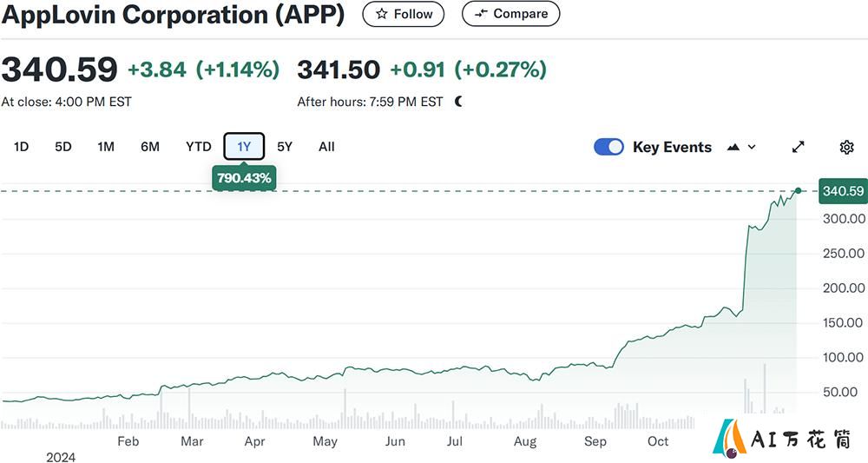
Task: Click the +3.84 price change
Action: click(x=157, y=69)
